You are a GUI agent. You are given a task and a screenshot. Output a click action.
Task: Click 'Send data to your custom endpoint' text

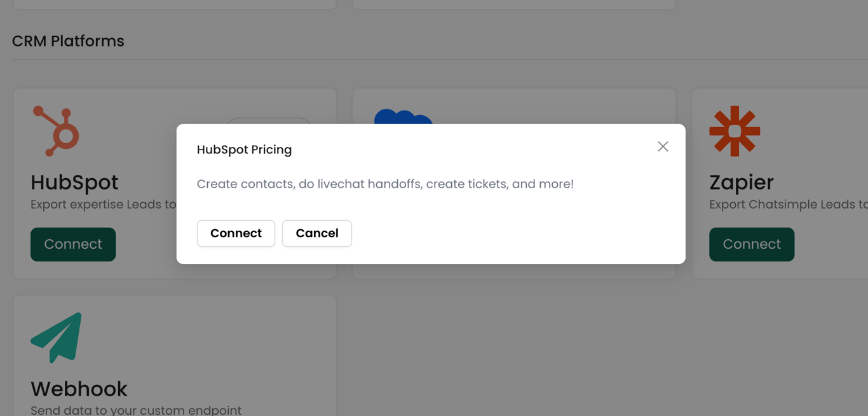point(136,410)
